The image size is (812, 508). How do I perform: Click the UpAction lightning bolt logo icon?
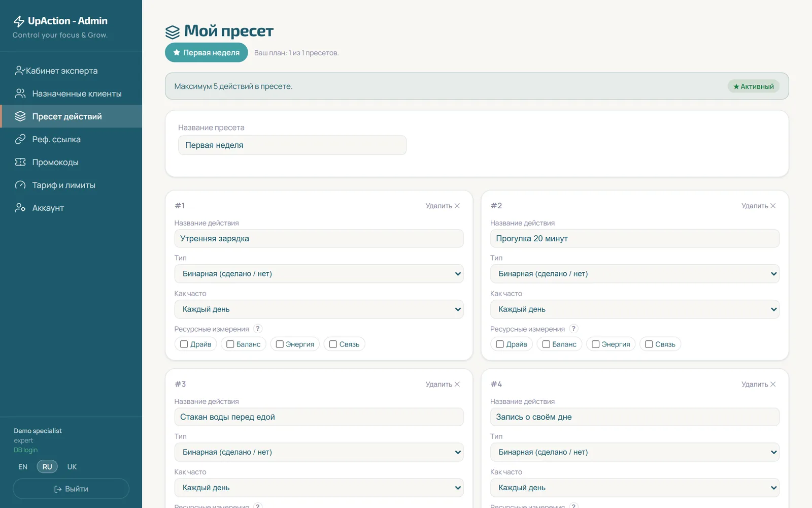[19, 21]
